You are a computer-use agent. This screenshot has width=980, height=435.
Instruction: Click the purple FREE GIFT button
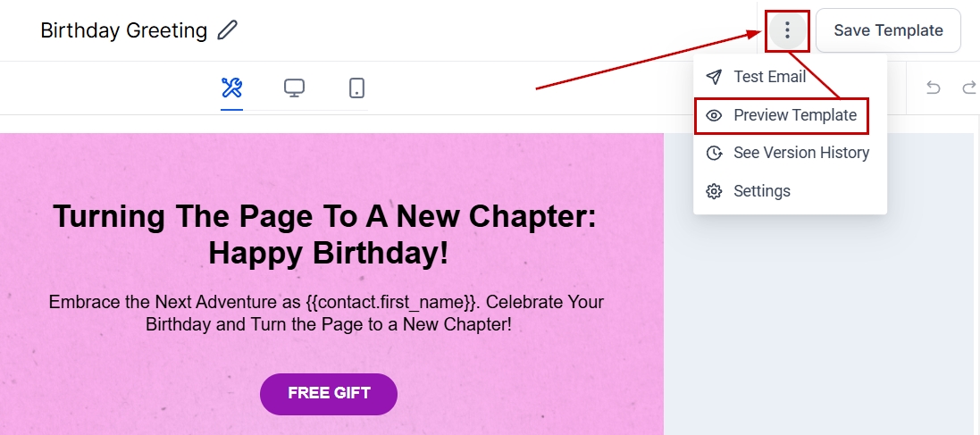coord(329,394)
